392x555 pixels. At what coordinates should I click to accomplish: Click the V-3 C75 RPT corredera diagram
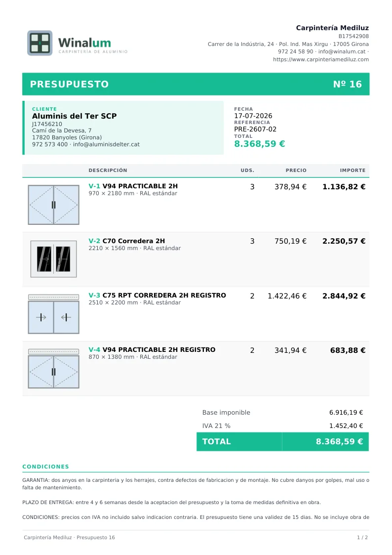[54, 314]
